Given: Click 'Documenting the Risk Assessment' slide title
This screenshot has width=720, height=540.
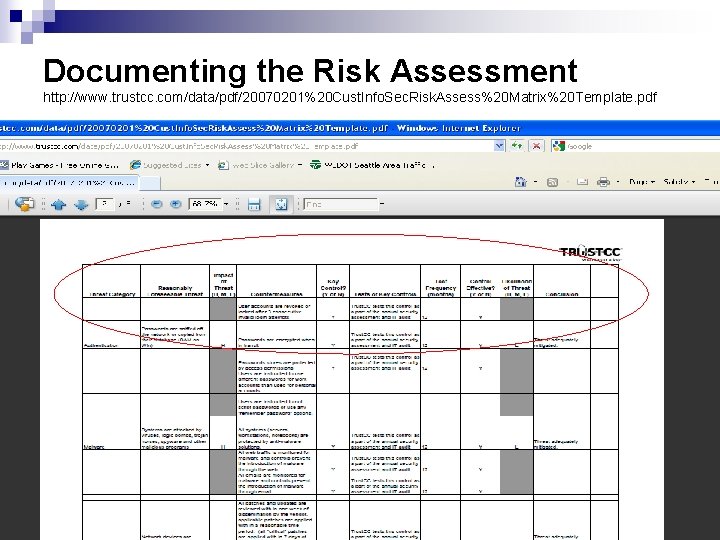Looking at the screenshot, I should 310,71.
